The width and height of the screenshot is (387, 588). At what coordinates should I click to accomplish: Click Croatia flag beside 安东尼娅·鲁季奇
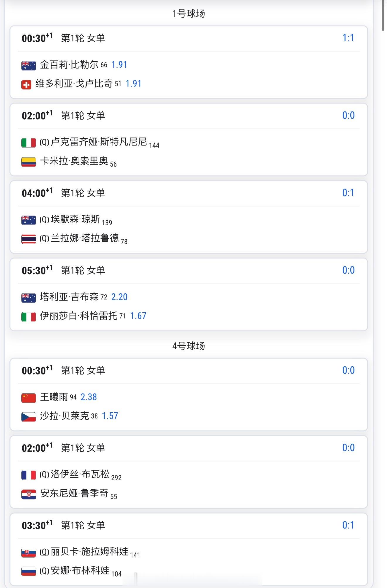(28, 494)
